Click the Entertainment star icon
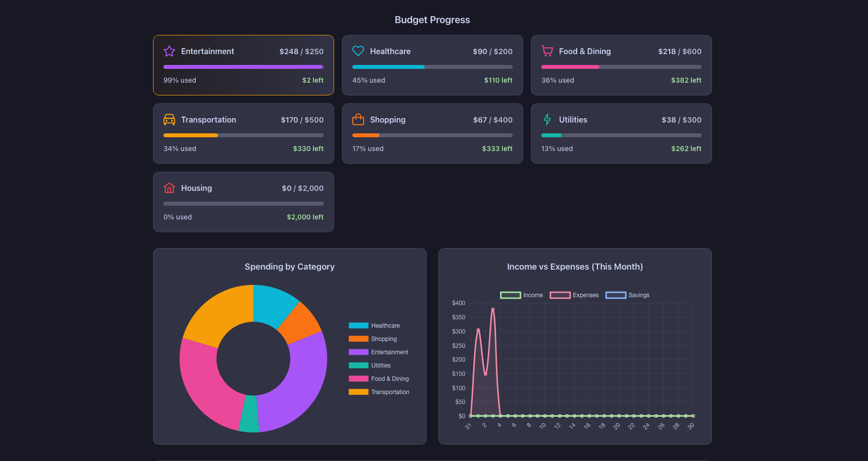 coord(169,51)
